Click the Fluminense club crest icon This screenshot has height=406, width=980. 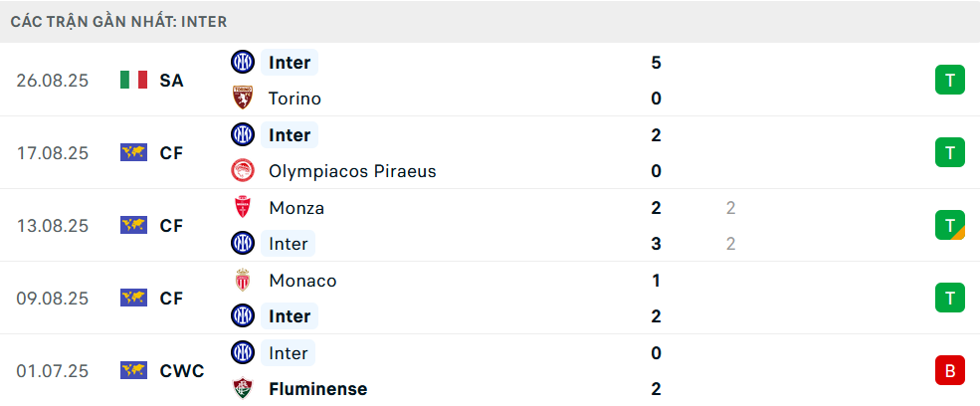click(243, 389)
